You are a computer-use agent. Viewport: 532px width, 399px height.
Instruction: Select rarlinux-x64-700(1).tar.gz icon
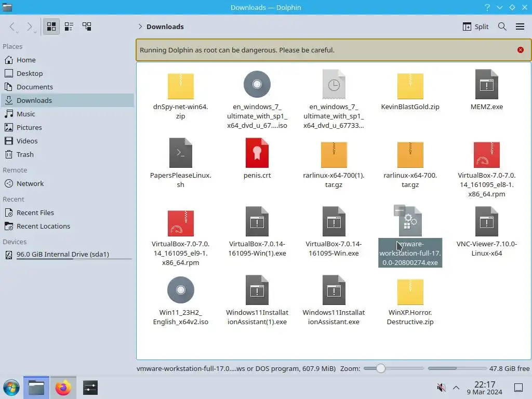point(334,154)
